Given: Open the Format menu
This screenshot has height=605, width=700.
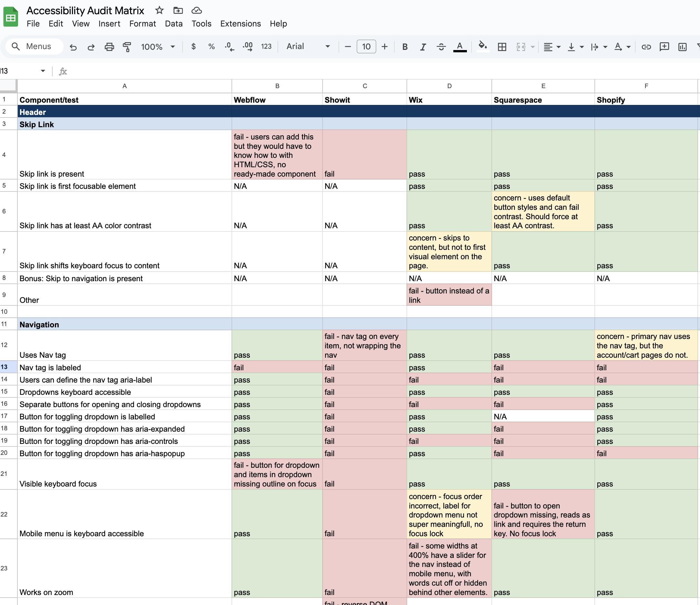Looking at the screenshot, I should tap(143, 24).
